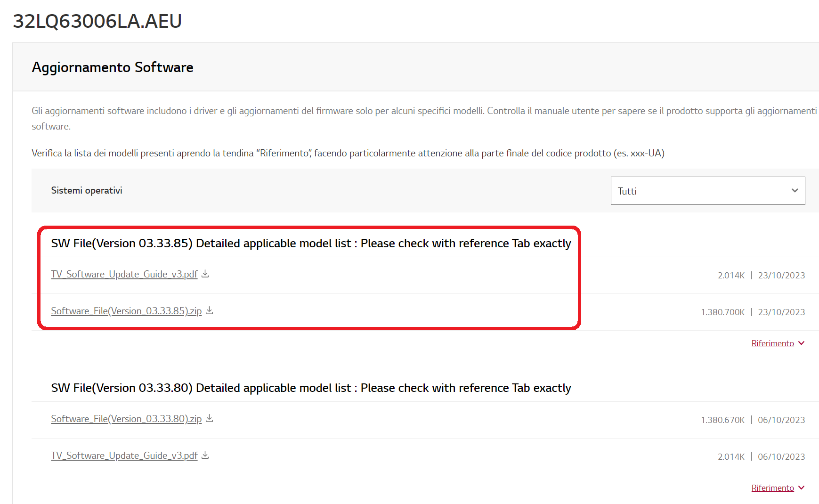
Task: Click the SW File Version 03.33.85 heading
Action: [x=311, y=243]
